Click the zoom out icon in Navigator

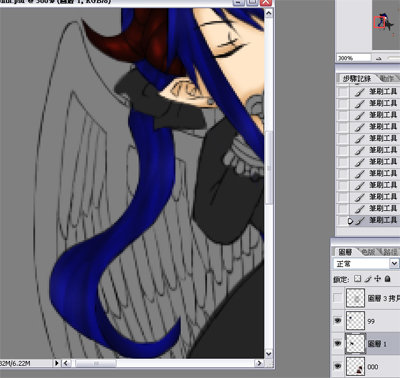[379, 58]
